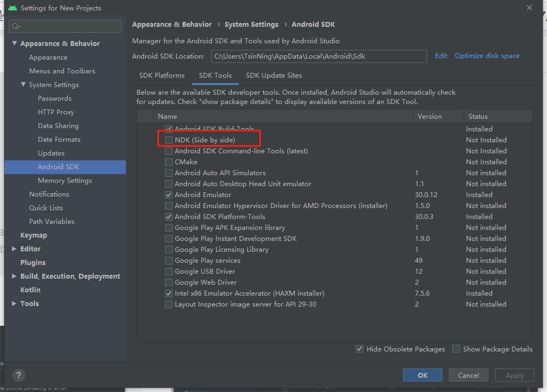Enable Android SDK Command-line Tools (latest) checkbox

tap(169, 151)
